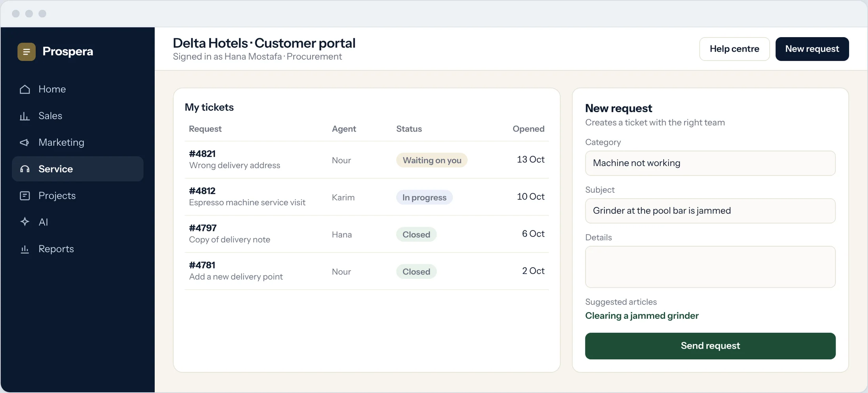Click the Agent column header

tap(344, 129)
